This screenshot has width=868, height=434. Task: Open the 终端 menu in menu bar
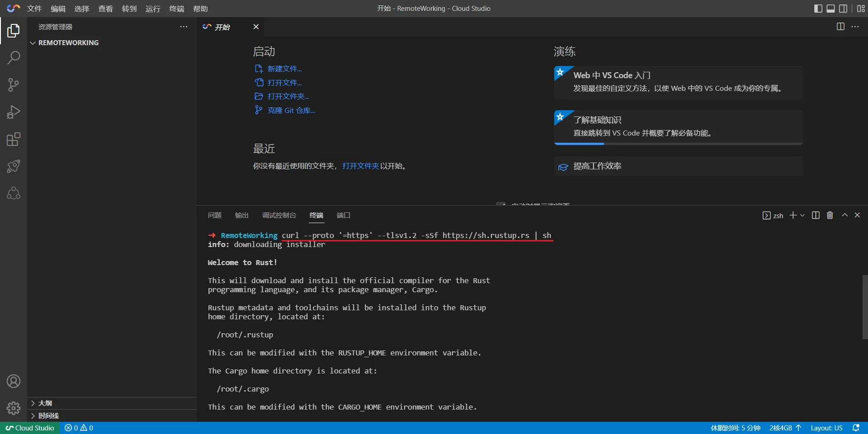176,9
